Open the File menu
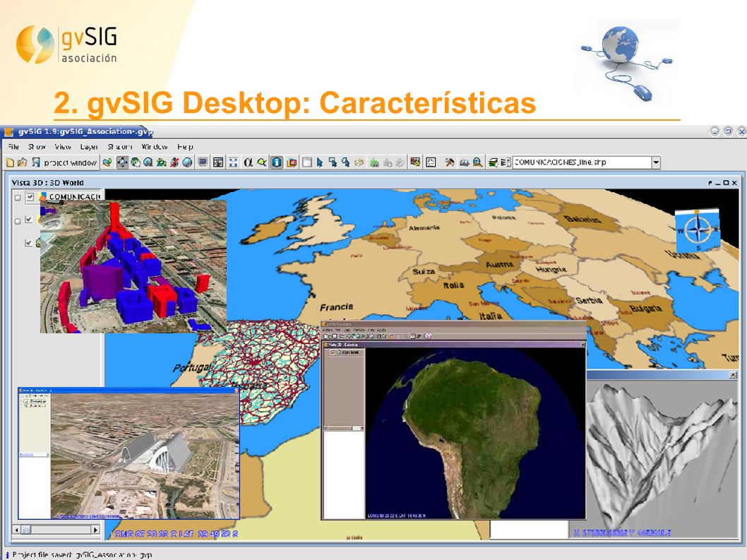747x560 pixels. coord(13,147)
